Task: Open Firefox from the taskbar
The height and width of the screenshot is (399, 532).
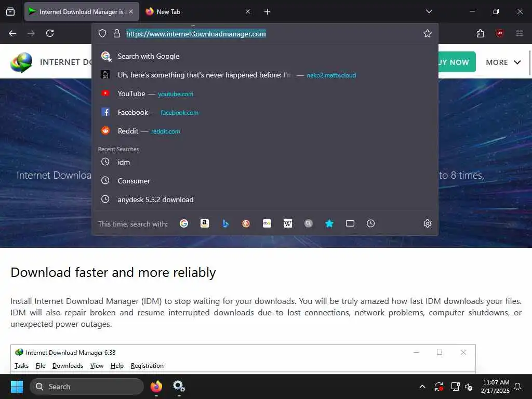Action: point(156,387)
